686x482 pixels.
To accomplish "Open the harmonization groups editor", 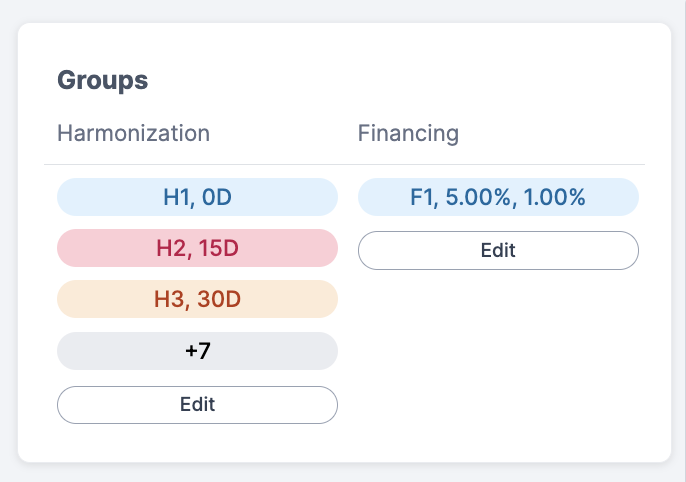I will pyautogui.click(x=197, y=405).
